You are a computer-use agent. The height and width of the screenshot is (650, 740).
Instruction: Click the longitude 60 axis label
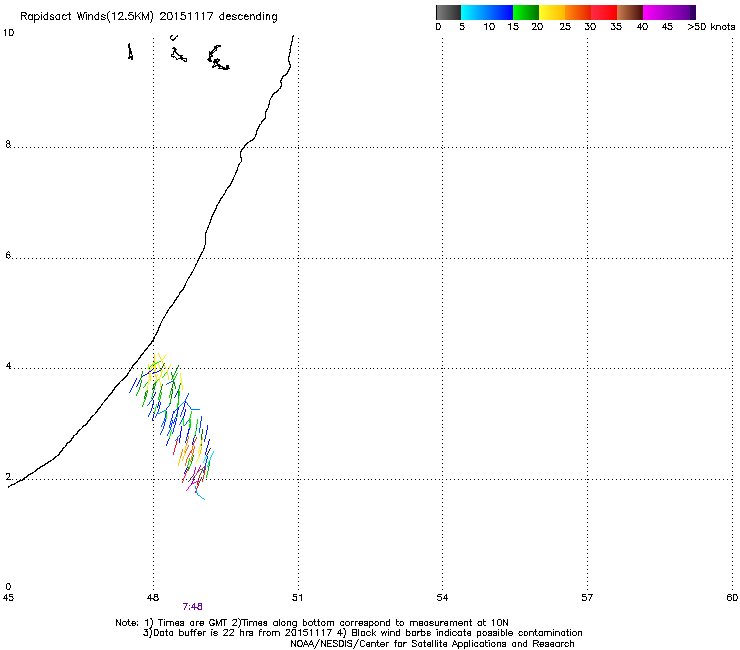point(732,598)
